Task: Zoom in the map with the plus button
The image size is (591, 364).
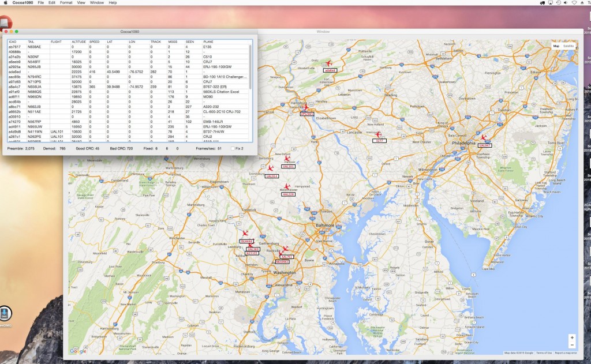Action: (572, 338)
